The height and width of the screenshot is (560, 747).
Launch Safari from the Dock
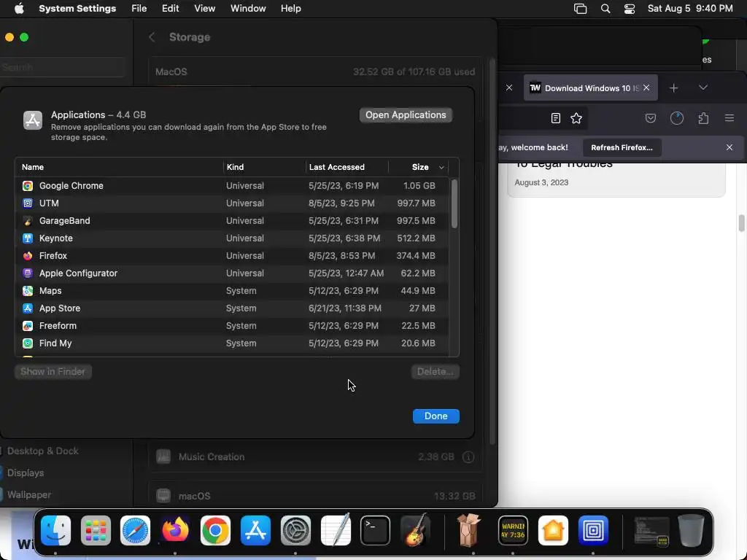[x=135, y=530]
